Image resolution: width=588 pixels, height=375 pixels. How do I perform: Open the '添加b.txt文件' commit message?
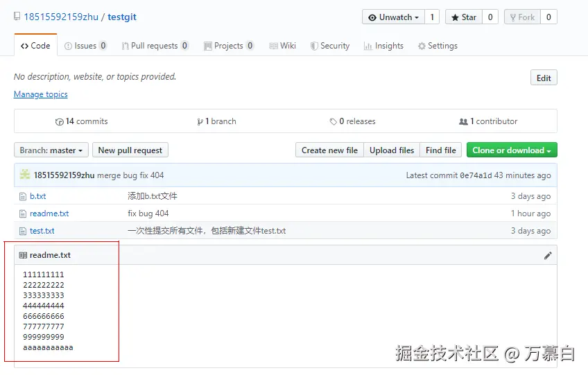(x=153, y=196)
